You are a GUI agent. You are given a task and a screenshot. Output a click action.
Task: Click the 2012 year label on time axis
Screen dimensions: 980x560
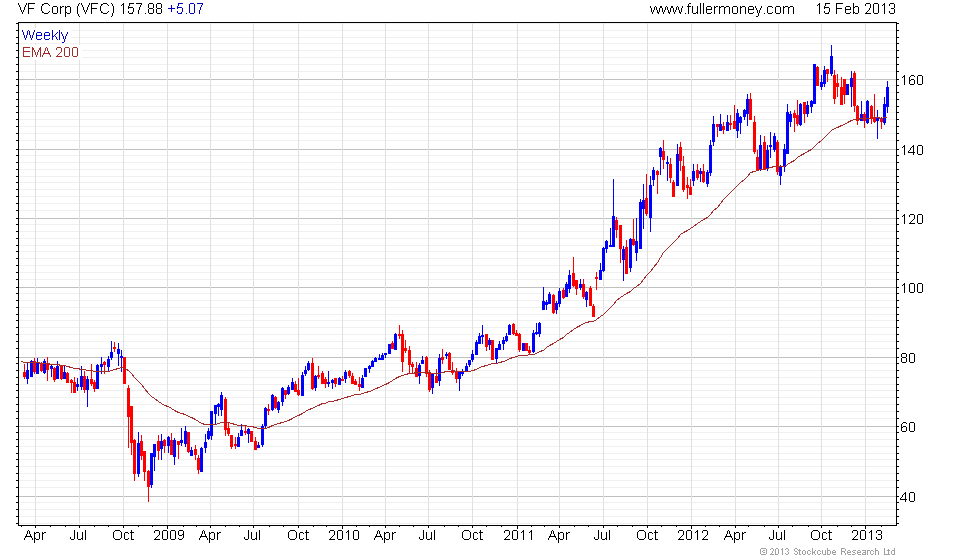click(x=692, y=536)
